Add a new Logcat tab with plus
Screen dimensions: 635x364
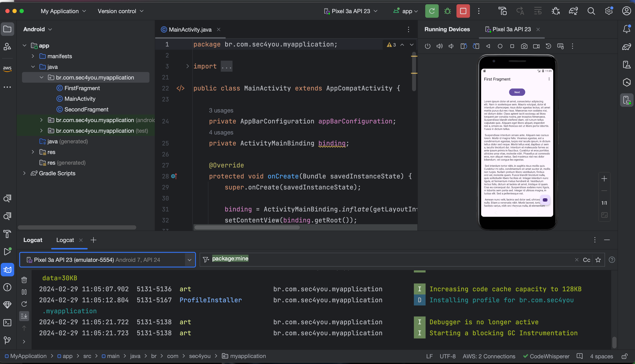(x=93, y=240)
